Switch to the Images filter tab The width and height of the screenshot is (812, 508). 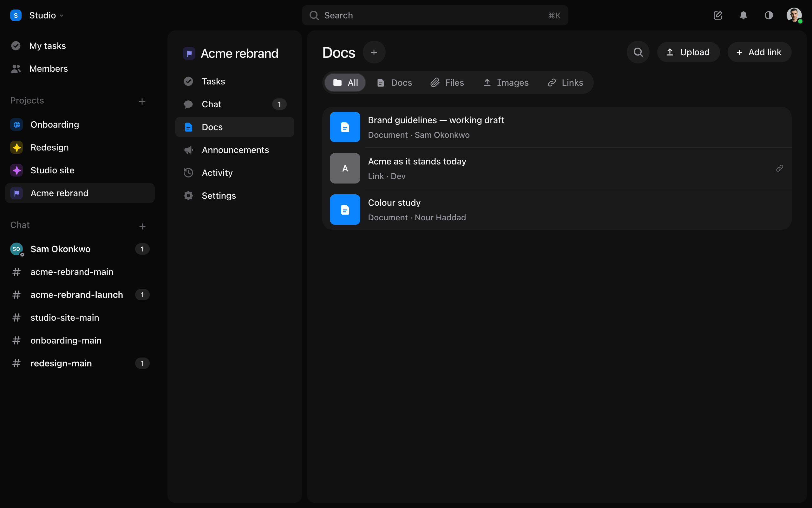tap(506, 83)
